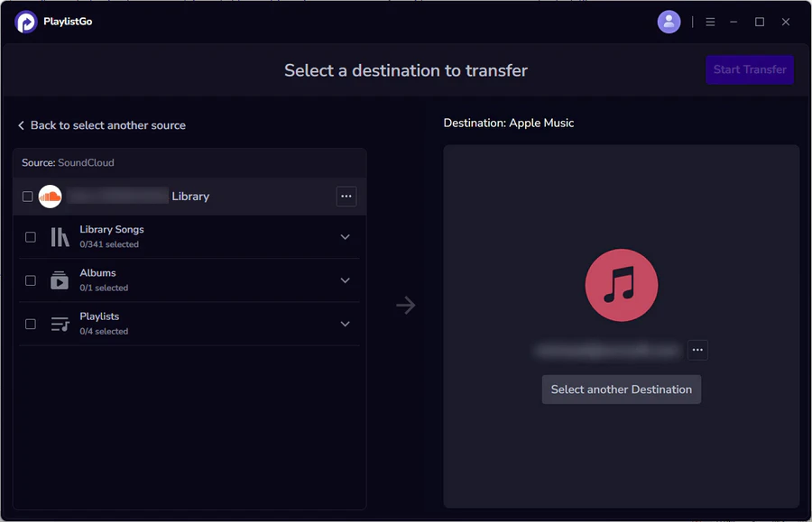Viewport: 812px width, 522px height.
Task: Click the '0/4 selected' count
Action: coord(104,331)
